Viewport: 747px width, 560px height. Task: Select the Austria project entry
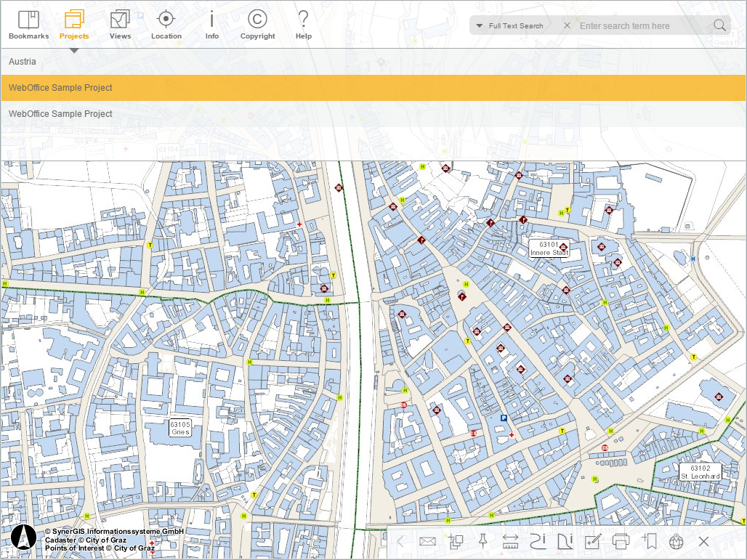(x=23, y=62)
